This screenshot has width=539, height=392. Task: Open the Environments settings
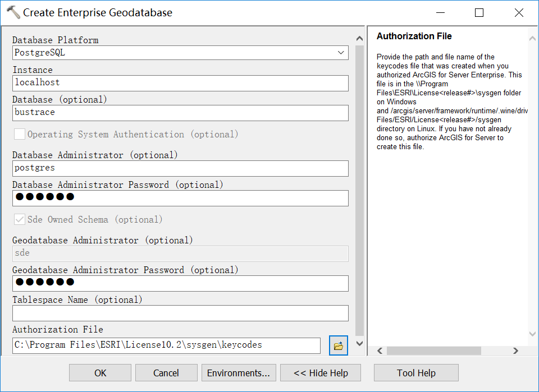click(x=239, y=373)
